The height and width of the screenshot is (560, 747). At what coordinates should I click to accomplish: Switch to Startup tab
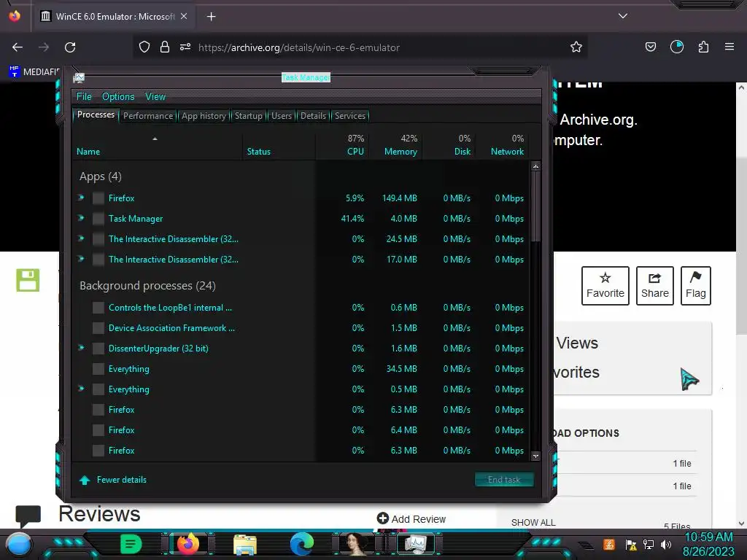(x=248, y=116)
